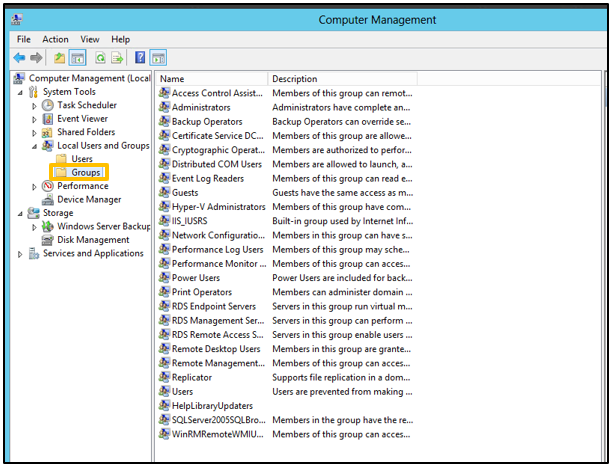Screen dimensions: 612x467
Task: Select Device Manager in the tree
Action: pyautogui.click(x=89, y=199)
